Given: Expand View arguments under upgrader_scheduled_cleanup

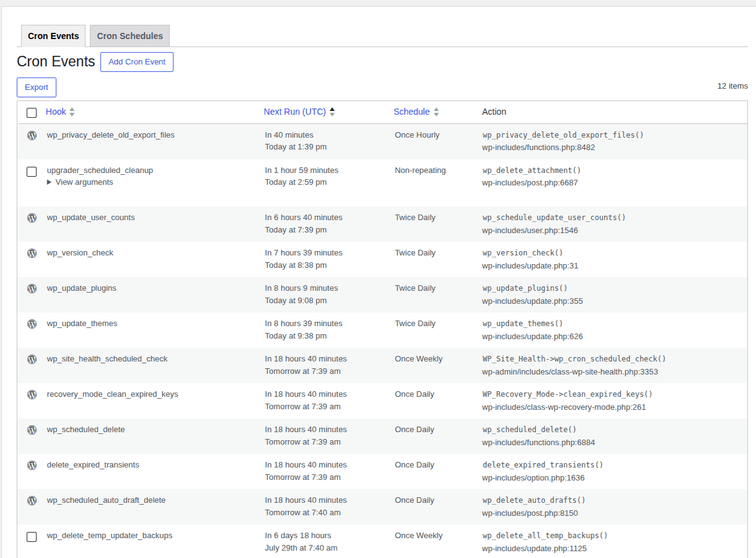Looking at the screenshot, I should point(80,182).
